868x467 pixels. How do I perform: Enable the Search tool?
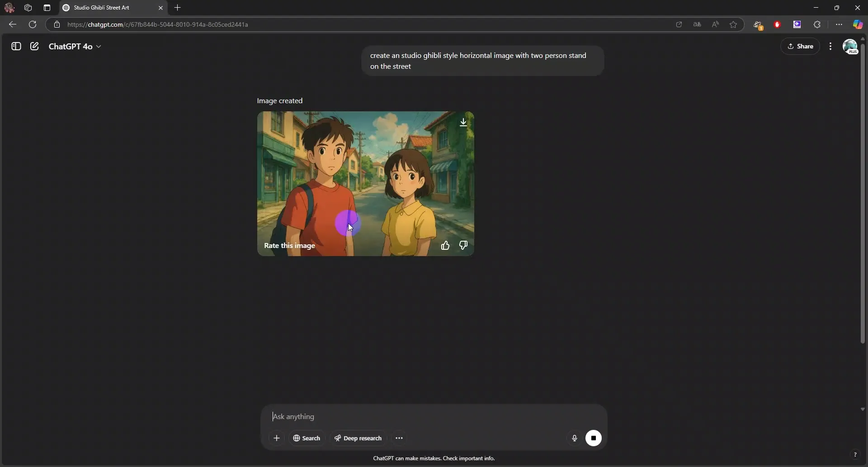coord(307,438)
